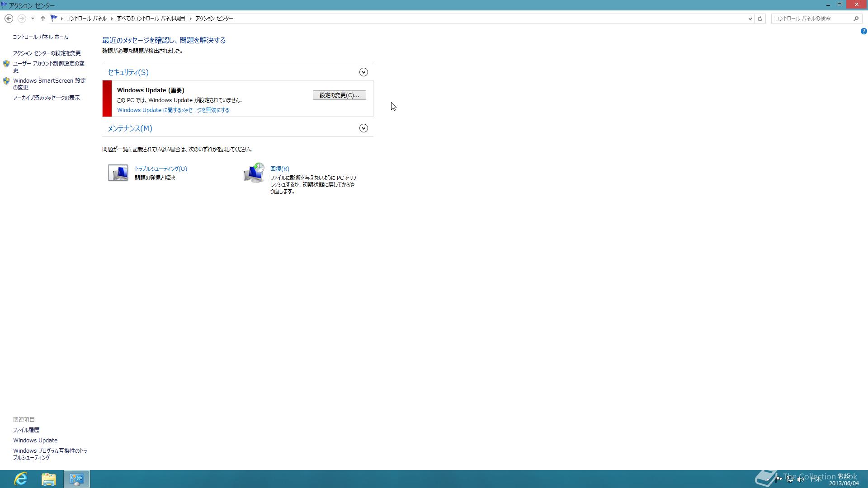Click the Back arrow navigation button
The image size is (868, 488).
click(x=9, y=19)
